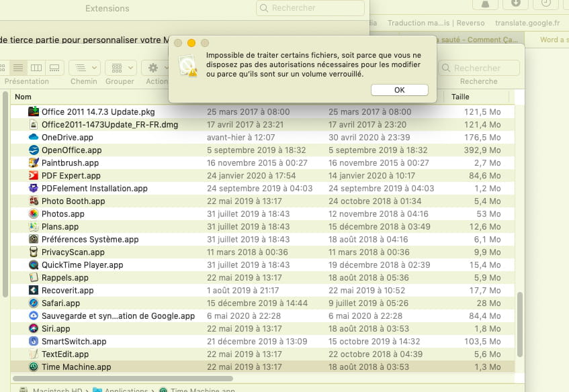Image resolution: width=569 pixels, height=392 pixels.
Task: Select the PDF Expert.app icon
Action: click(x=34, y=175)
